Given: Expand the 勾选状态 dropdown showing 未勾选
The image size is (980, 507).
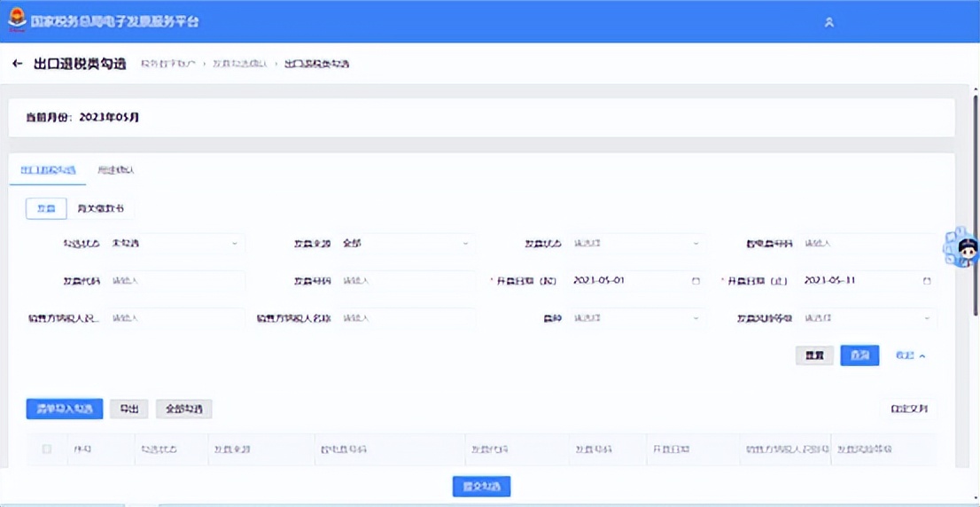Looking at the screenshot, I should pos(176,243).
